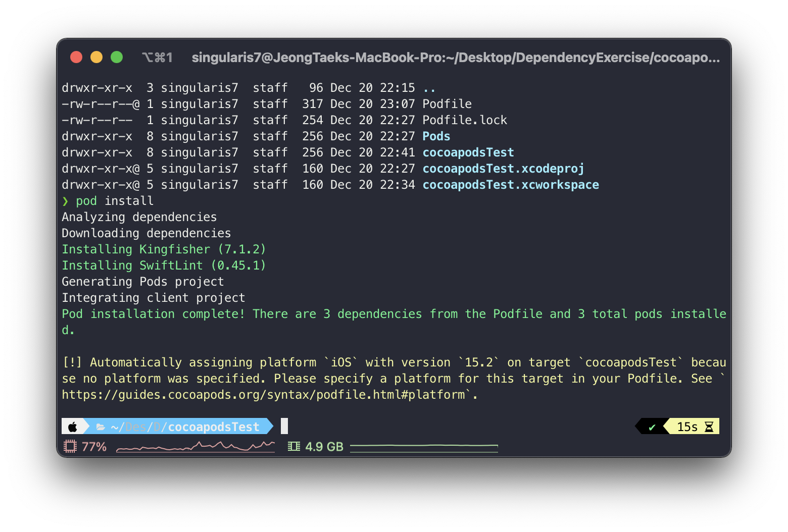Click the Podfile file name
788x532 pixels.
coord(447,104)
